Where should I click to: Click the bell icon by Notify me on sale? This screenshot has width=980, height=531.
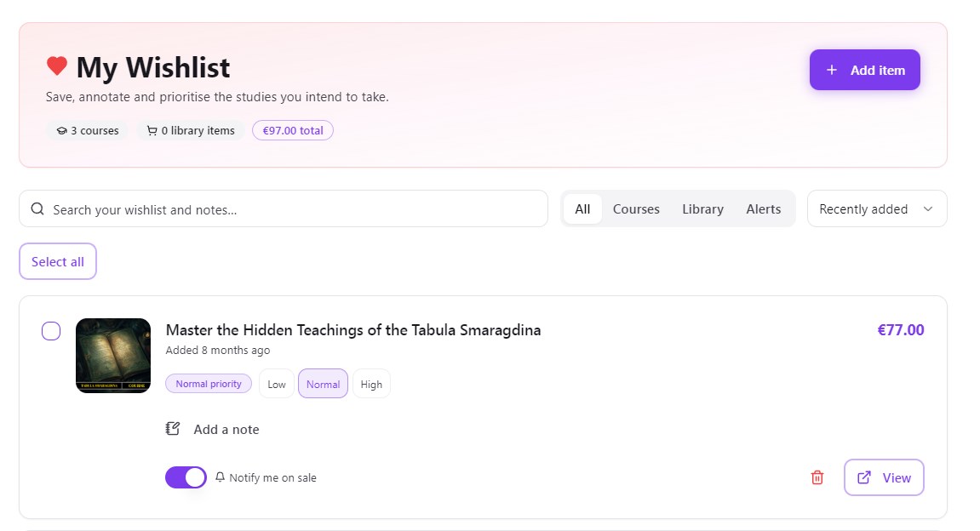[220, 477]
